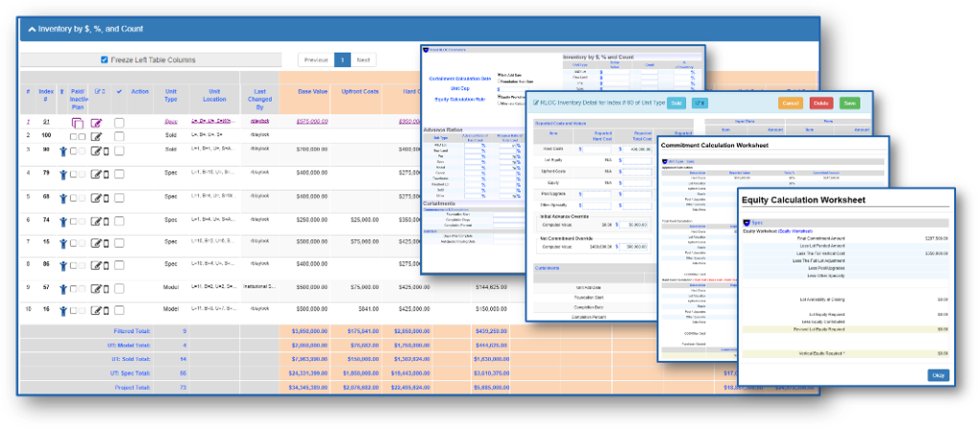Image resolution: width=980 pixels, height=429 pixels.
Task: Go to the Next page
Action: pos(364,59)
